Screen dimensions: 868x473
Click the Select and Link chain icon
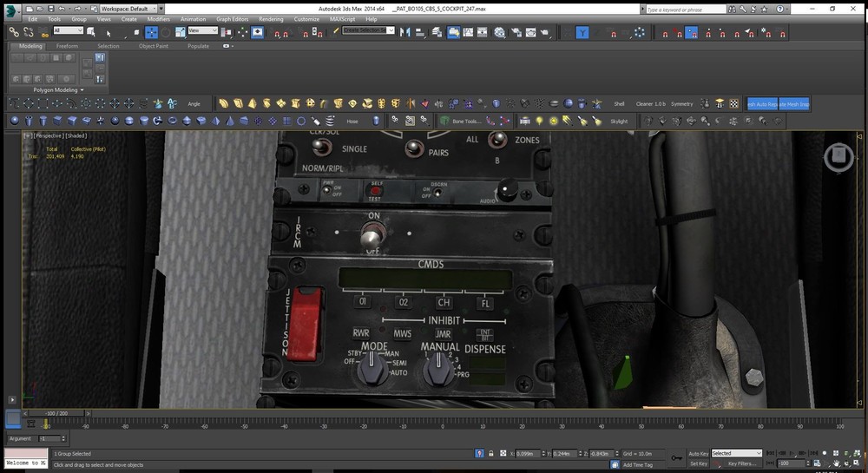click(14, 32)
